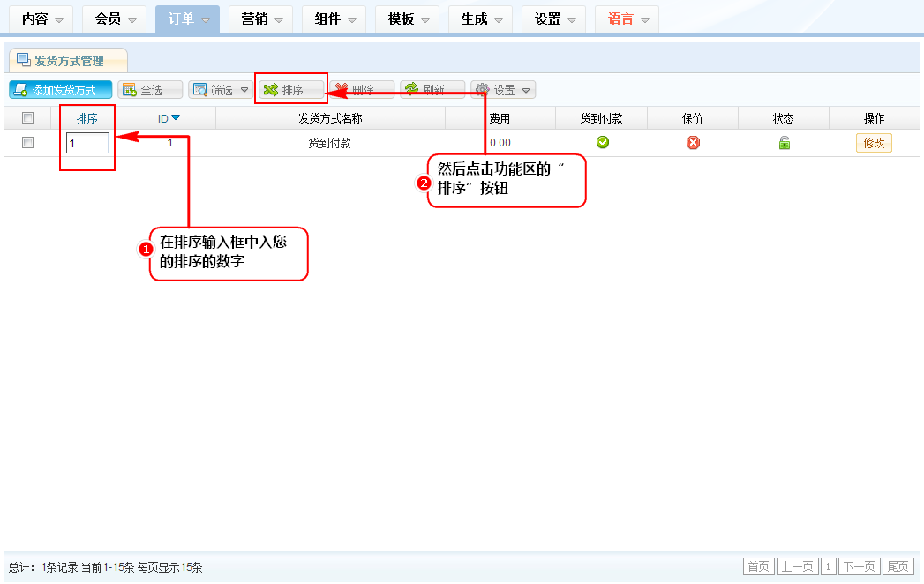The width and height of the screenshot is (924, 584).
Task: Open the 设置 toolbar dropdown
Action: (x=504, y=90)
